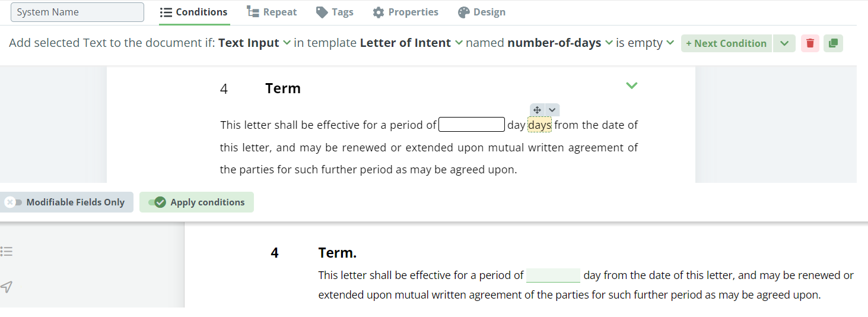Open the Design tab with palette icon
The image size is (868, 317).
tap(482, 12)
